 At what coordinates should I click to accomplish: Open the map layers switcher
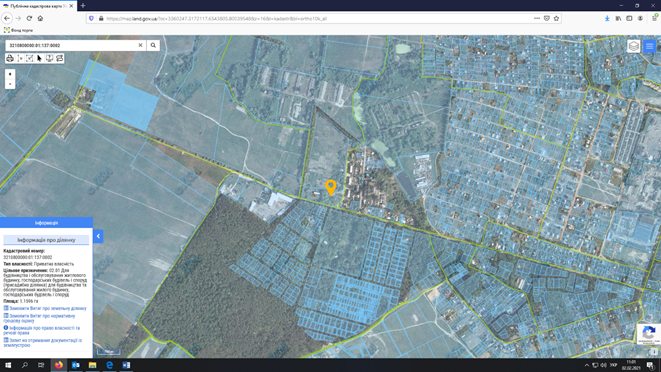(634, 46)
